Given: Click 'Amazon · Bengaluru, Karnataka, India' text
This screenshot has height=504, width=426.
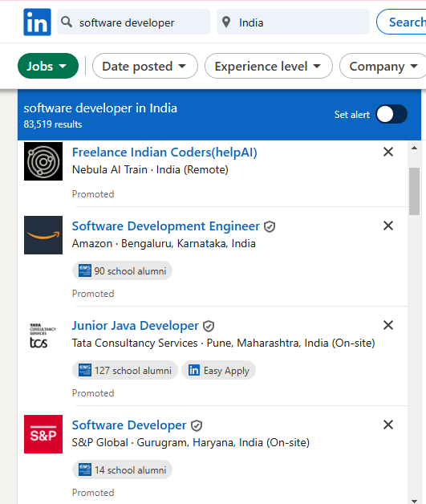Looking at the screenshot, I should click(x=164, y=243).
